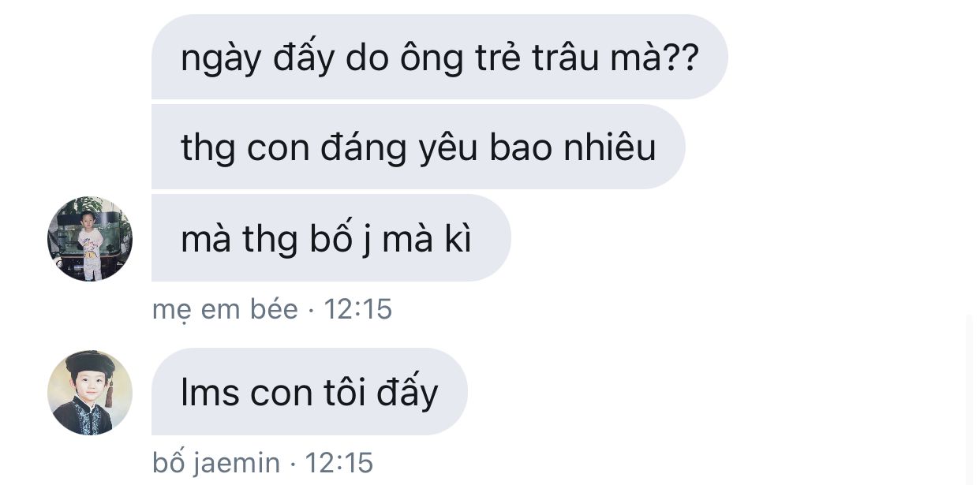The image size is (980, 485).
Task: Open mẹ em bée's profile avatar
Action: (x=90, y=238)
